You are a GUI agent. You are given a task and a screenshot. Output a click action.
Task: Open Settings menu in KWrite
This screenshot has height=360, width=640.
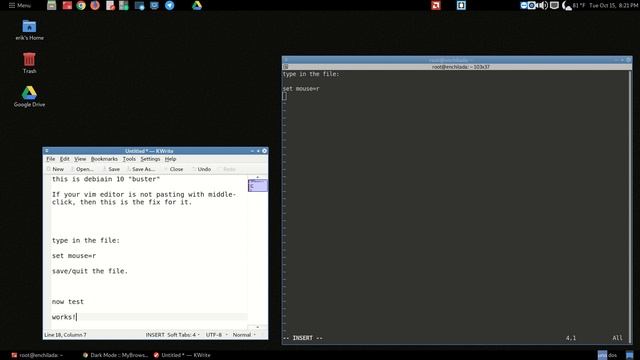150,159
